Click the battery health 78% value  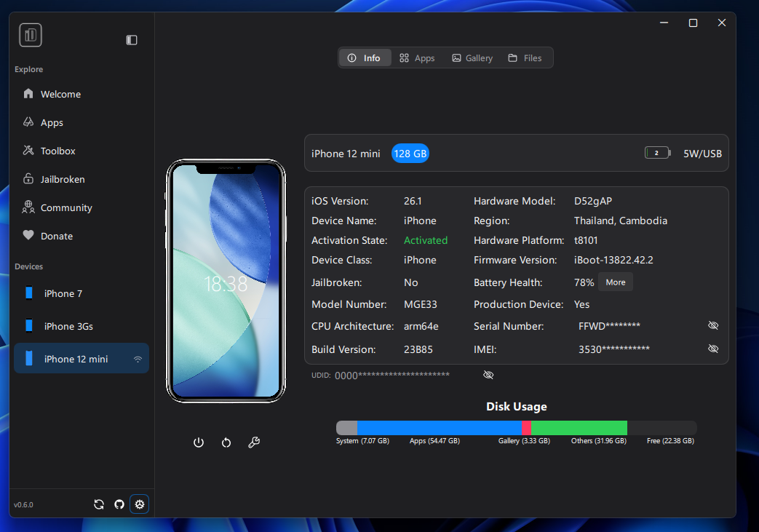584,282
